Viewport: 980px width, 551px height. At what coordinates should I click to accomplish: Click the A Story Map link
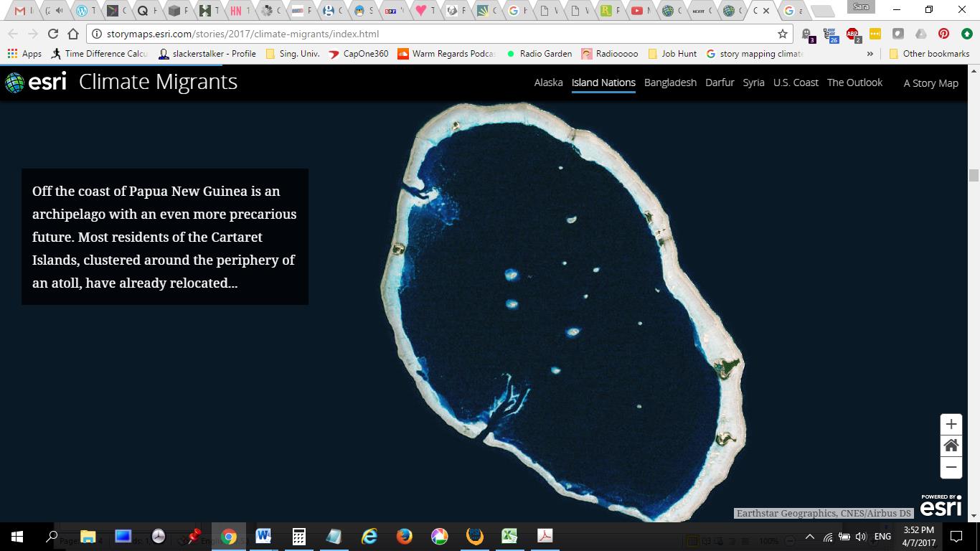pyautogui.click(x=930, y=83)
